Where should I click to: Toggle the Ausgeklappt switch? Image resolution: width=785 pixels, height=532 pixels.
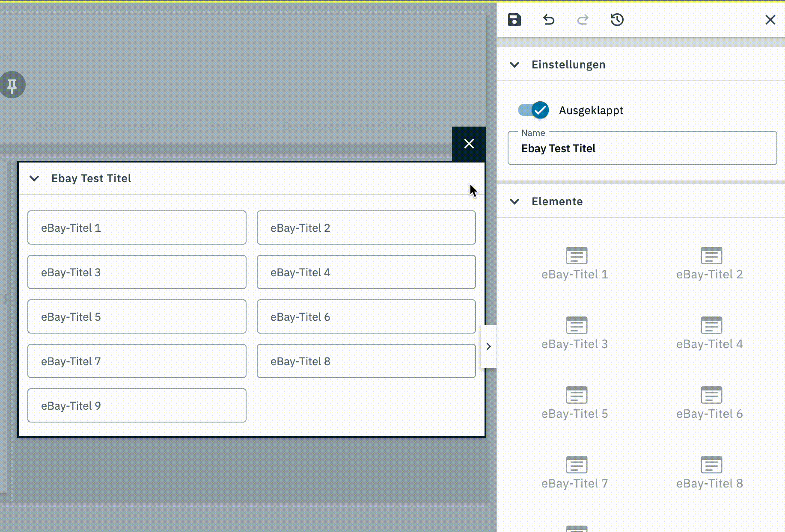pyautogui.click(x=533, y=110)
